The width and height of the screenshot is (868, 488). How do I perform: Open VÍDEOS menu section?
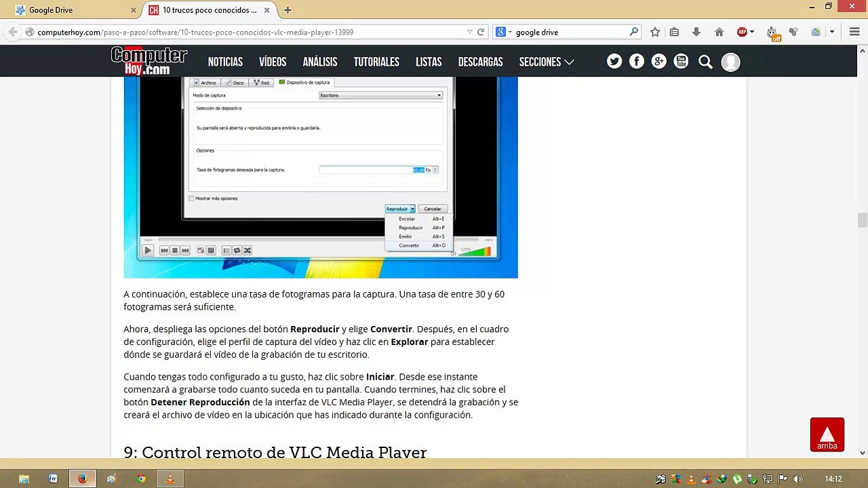pos(273,62)
